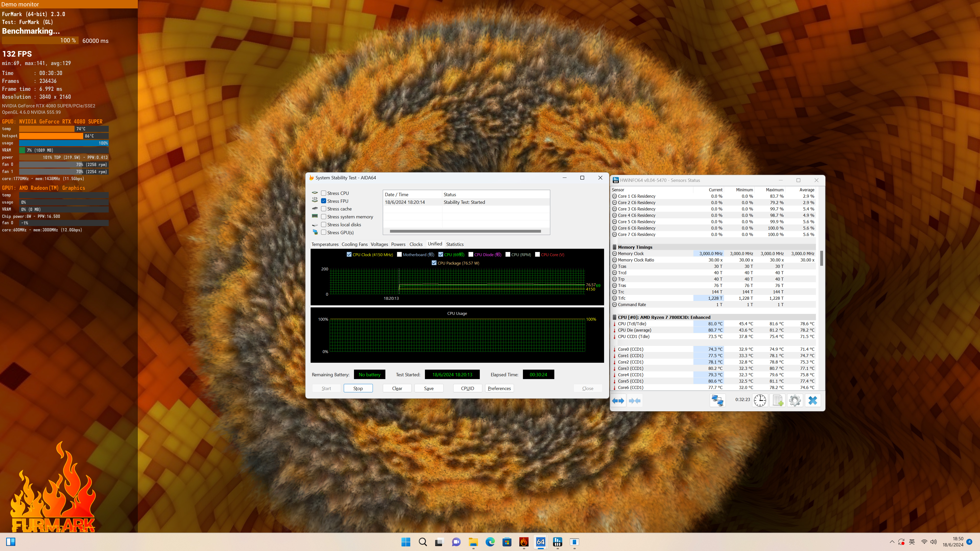Click HWiNFO shrink columns arrows icon
Image resolution: width=980 pixels, height=551 pixels.
coord(634,400)
